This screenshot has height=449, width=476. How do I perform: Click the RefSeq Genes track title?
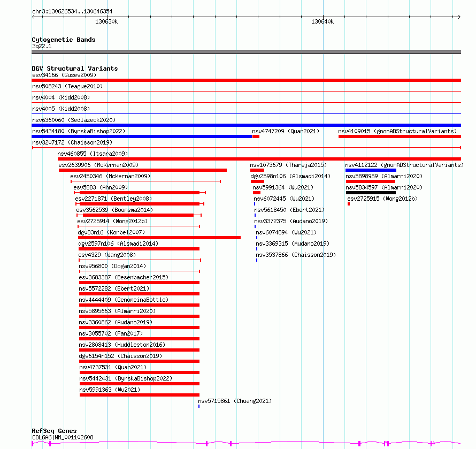coord(54,431)
